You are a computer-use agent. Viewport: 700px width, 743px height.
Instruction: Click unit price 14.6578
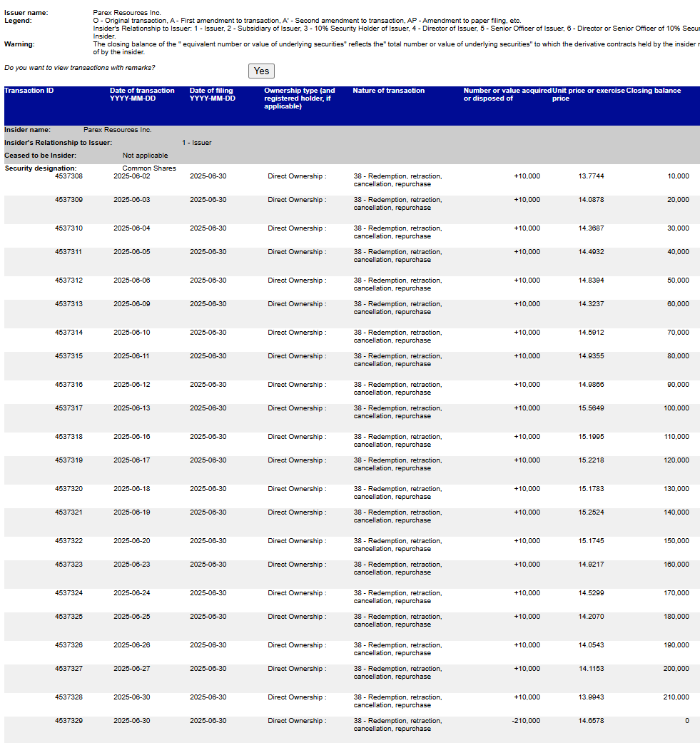tap(591, 721)
